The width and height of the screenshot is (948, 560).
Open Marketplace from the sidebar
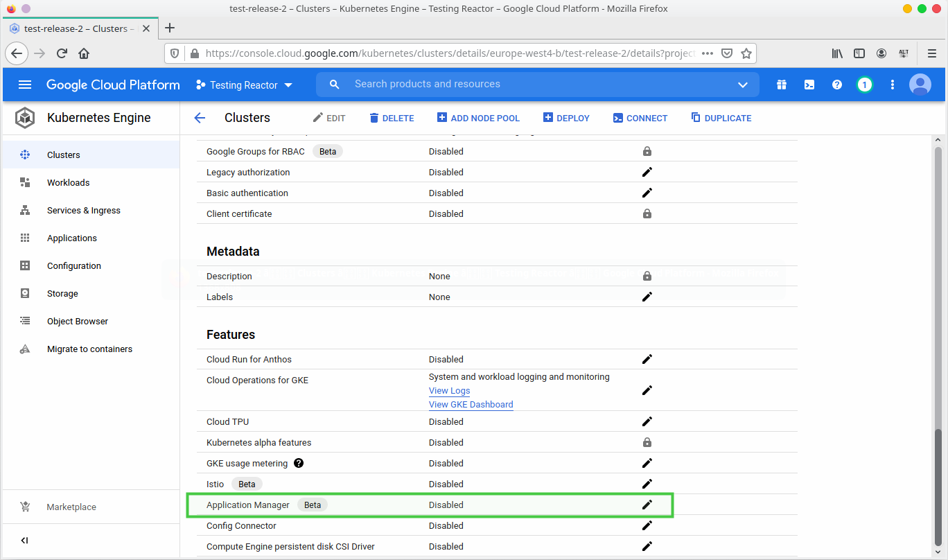(91, 507)
